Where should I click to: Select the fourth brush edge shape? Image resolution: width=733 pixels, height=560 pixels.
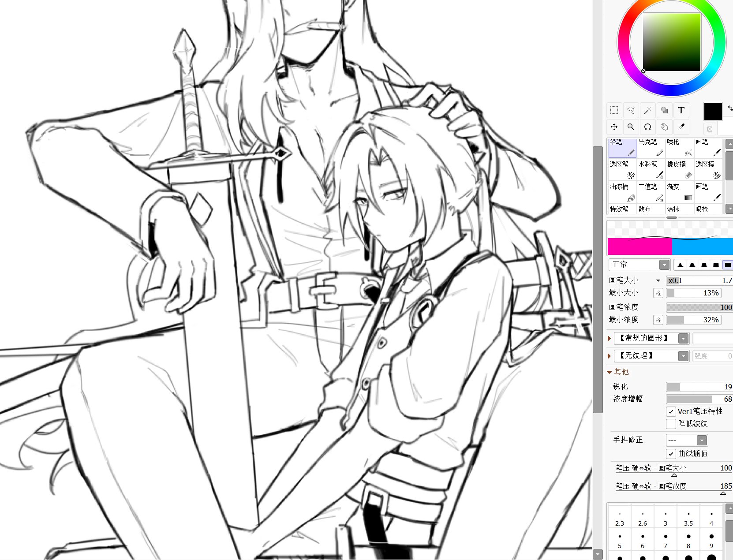point(716,265)
